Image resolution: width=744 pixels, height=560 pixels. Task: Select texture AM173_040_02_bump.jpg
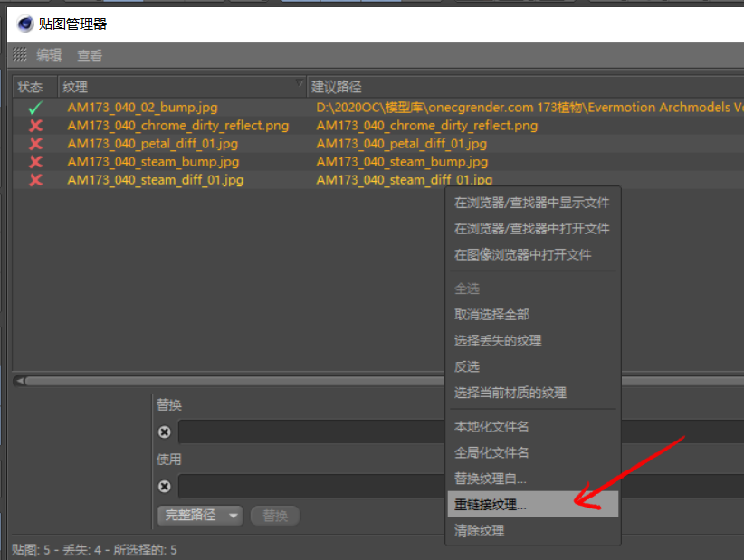click(x=142, y=108)
